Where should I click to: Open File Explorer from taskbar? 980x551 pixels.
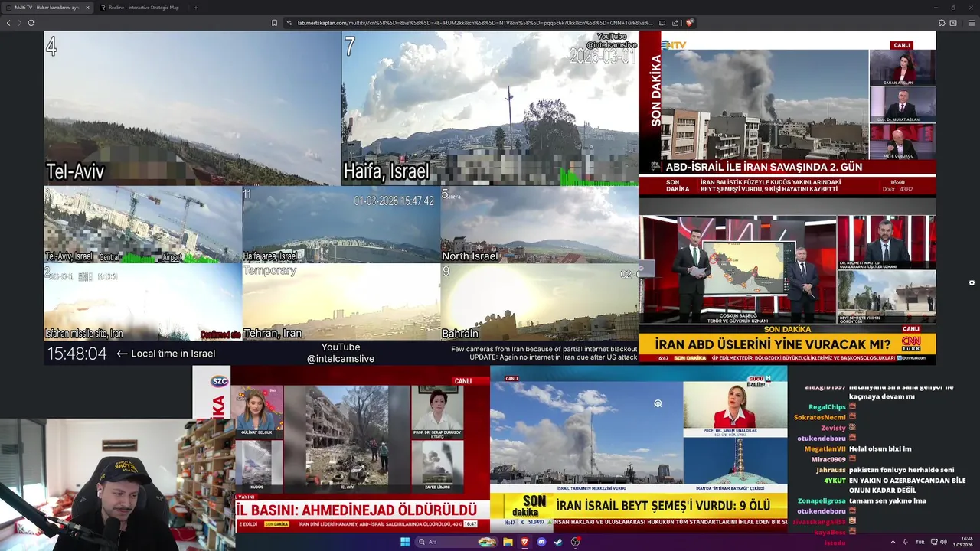pos(508,542)
